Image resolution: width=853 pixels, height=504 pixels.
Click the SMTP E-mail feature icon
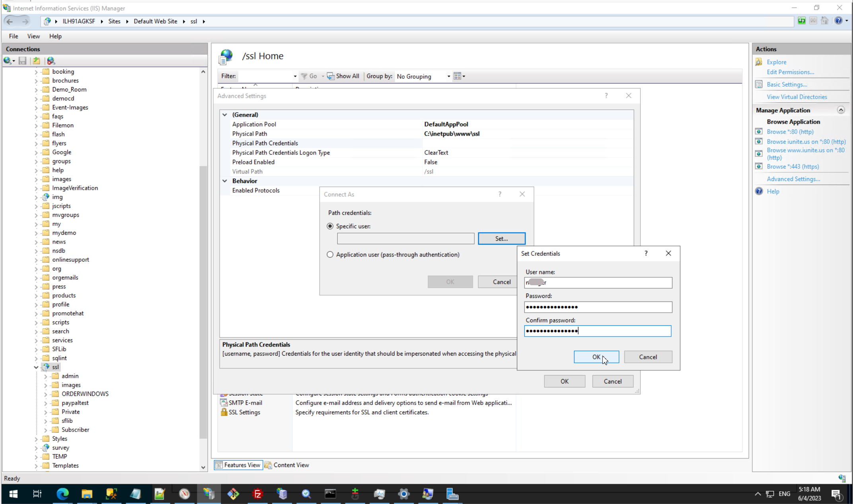pos(224,403)
